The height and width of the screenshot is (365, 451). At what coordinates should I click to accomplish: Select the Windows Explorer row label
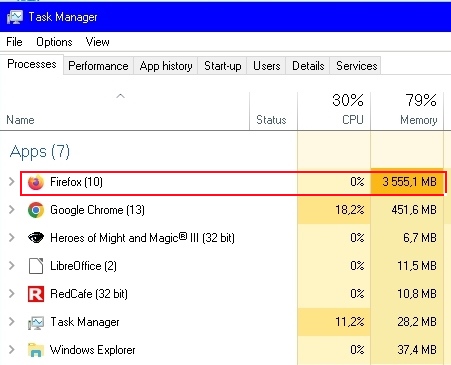point(93,350)
